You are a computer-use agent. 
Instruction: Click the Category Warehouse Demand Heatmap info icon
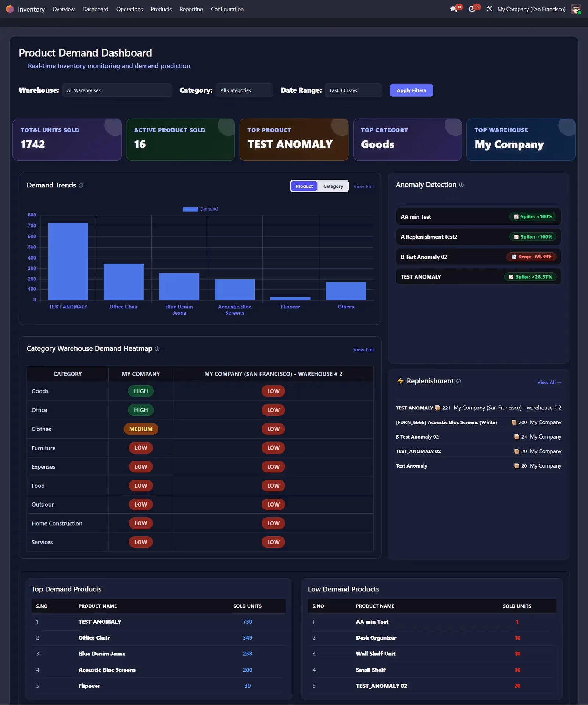[157, 348]
